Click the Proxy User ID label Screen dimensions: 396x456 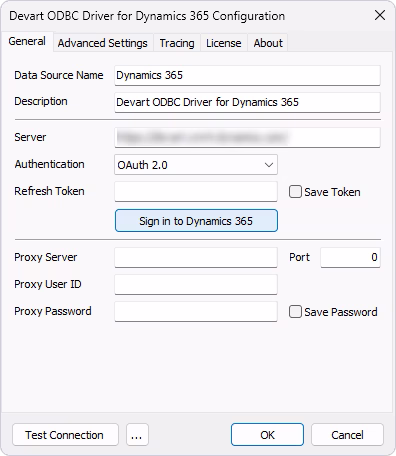(x=48, y=284)
